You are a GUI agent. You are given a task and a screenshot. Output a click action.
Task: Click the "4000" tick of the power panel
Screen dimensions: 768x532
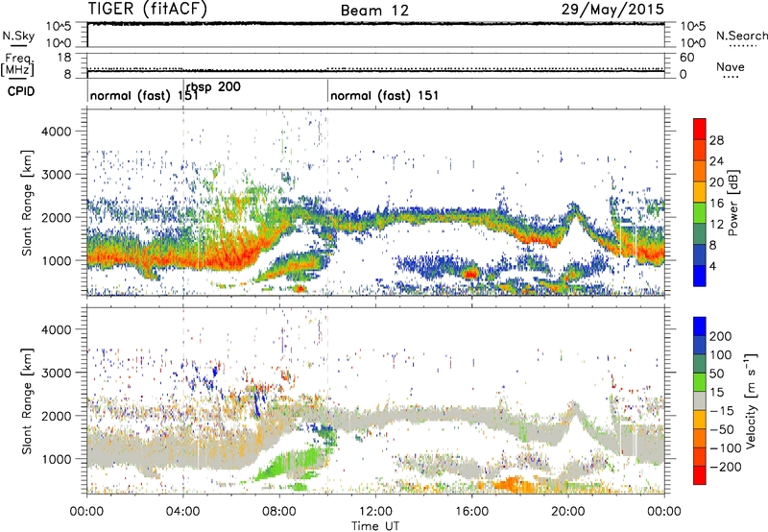click(57, 132)
